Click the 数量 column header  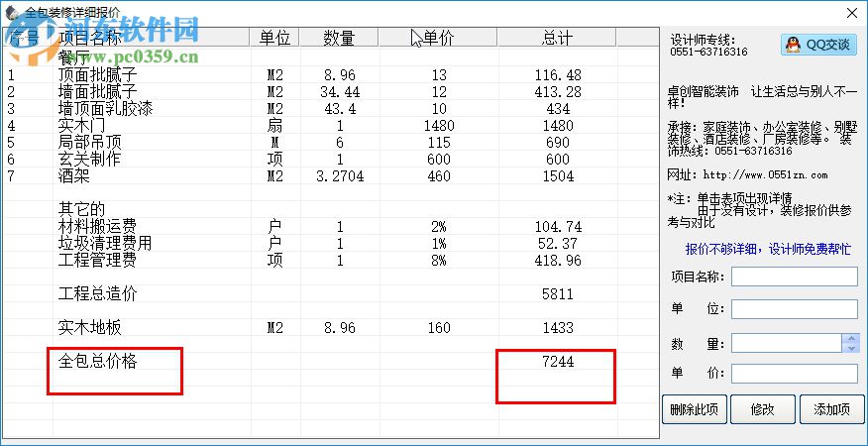pos(339,38)
